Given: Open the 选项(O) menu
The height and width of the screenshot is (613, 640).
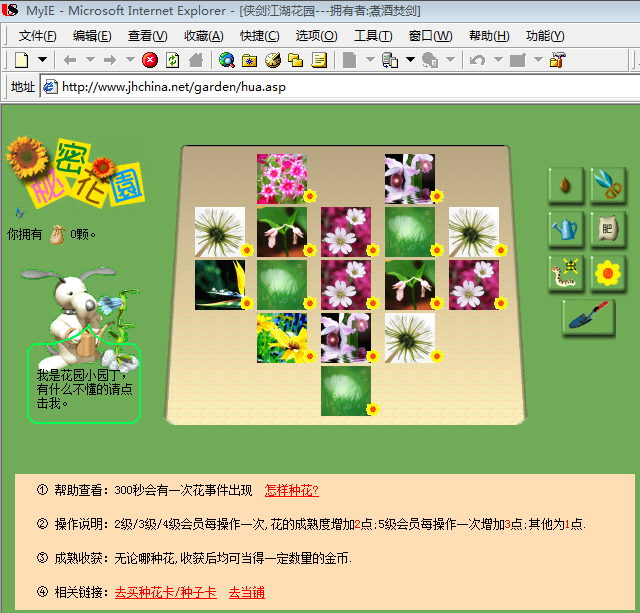Looking at the screenshot, I should click(x=316, y=36).
